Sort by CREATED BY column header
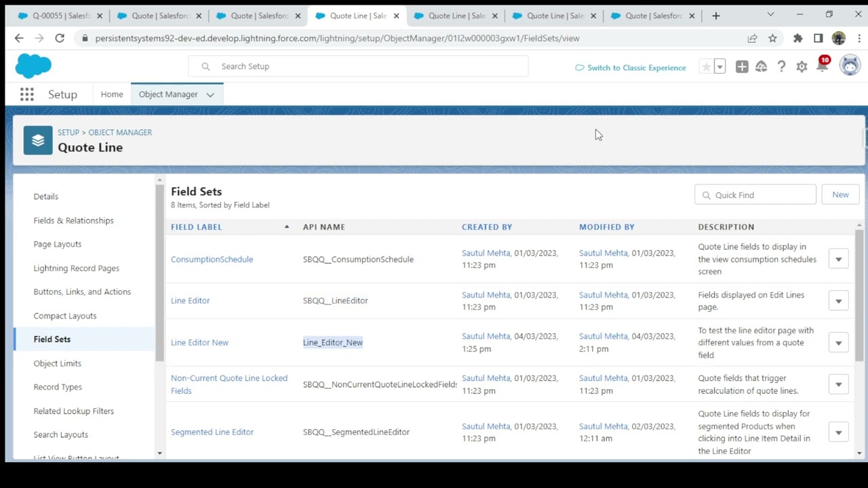The height and width of the screenshot is (488, 868). click(487, 227)
